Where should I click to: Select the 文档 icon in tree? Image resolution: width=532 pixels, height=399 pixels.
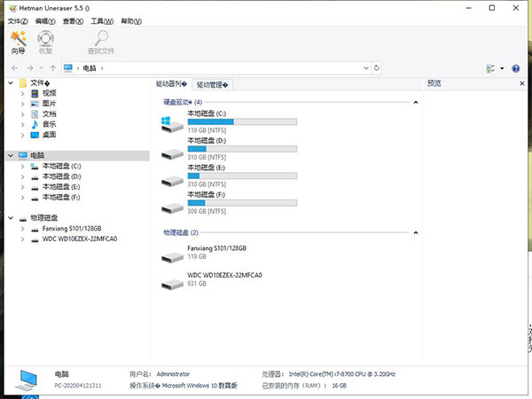[x=35, y=114]
